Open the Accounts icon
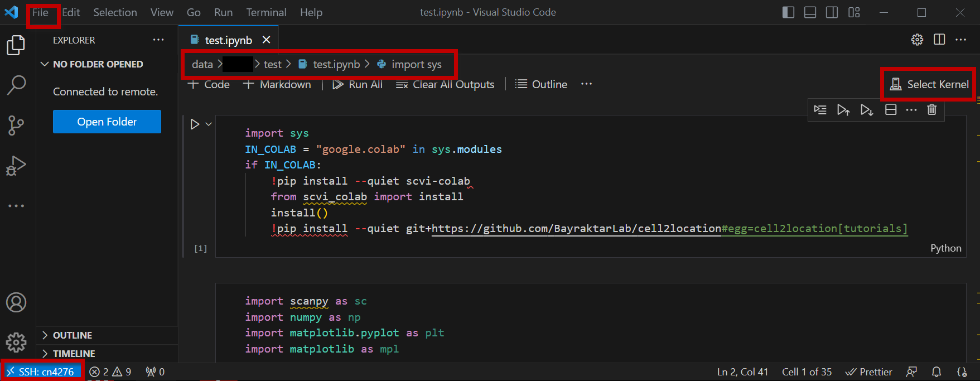This screenshot has width=980, height=381. [x=16, y=302]
